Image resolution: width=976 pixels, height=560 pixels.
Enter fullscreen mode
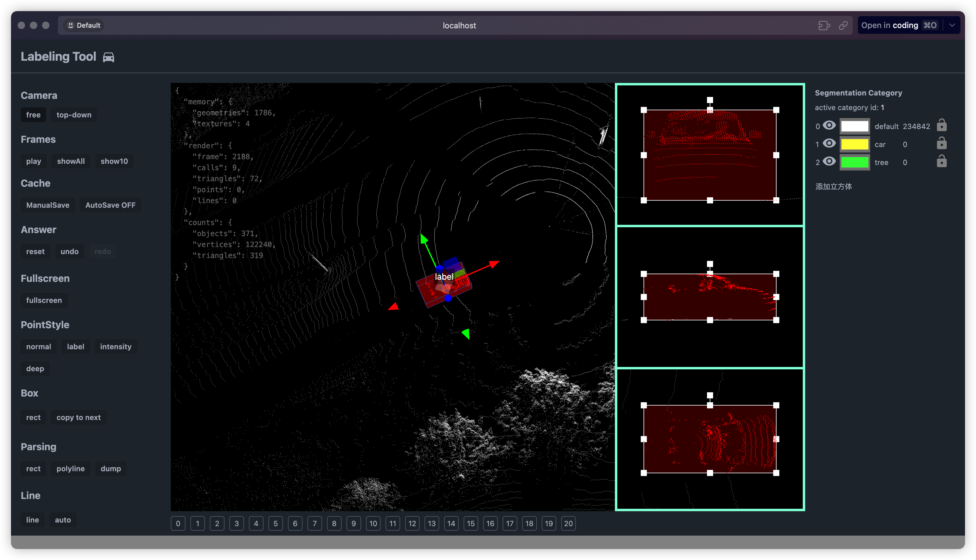coord(44,300)
